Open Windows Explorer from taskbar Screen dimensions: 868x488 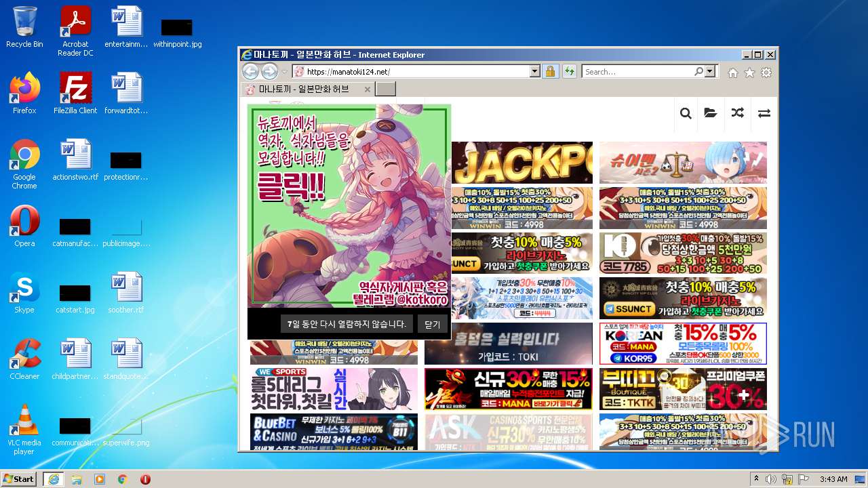click(77, 479)
